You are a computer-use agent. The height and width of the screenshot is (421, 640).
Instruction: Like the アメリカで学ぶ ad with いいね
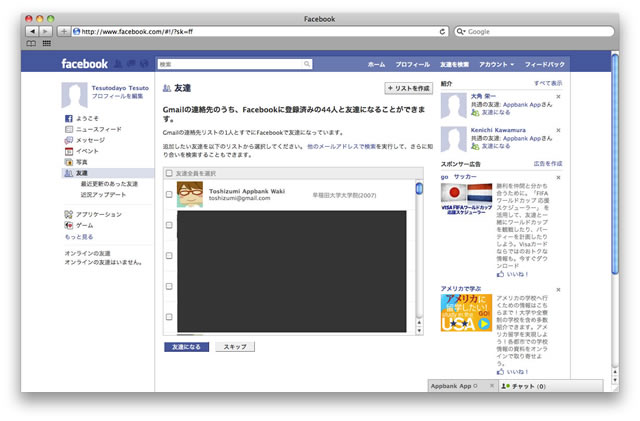[513, 372]
